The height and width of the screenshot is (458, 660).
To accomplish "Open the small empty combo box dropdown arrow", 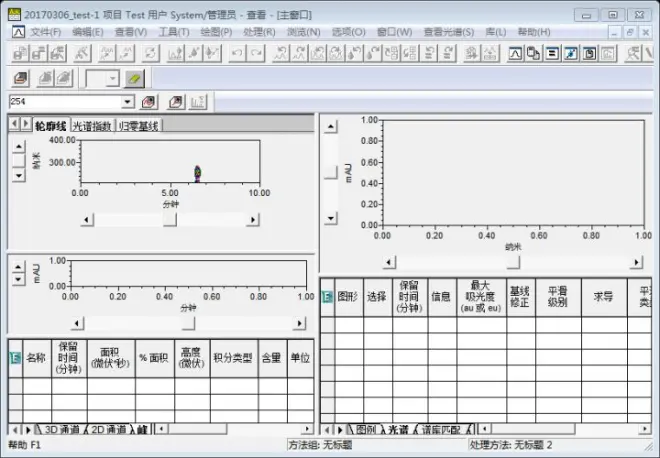I will [112, 78].
